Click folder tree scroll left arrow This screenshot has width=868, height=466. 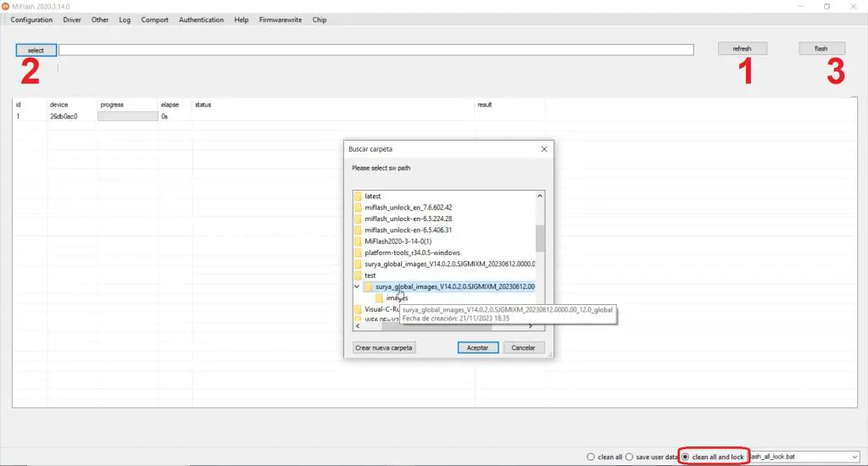pyautogui.click(x=358, y=326)
